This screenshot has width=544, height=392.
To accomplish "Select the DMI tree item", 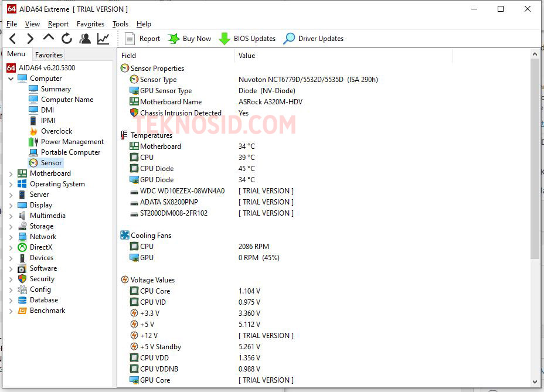I will click(47, 110).
